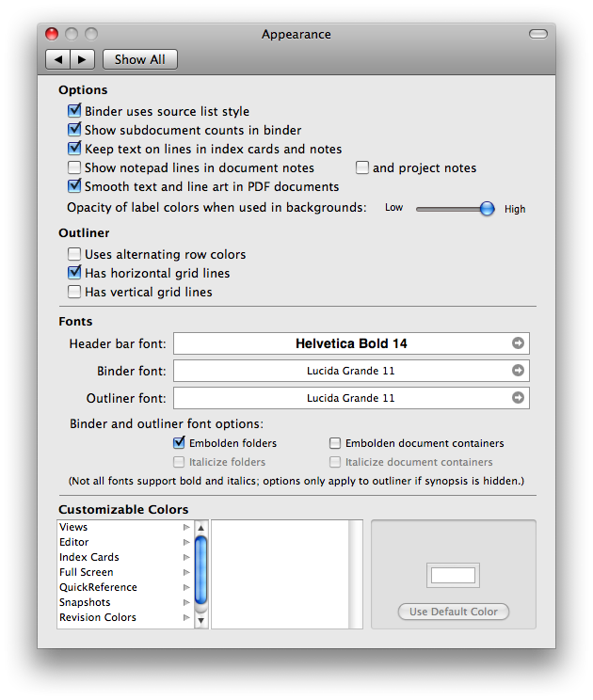Enable Uses alternating row colors
593x700 pixels.
click(75, 254)
